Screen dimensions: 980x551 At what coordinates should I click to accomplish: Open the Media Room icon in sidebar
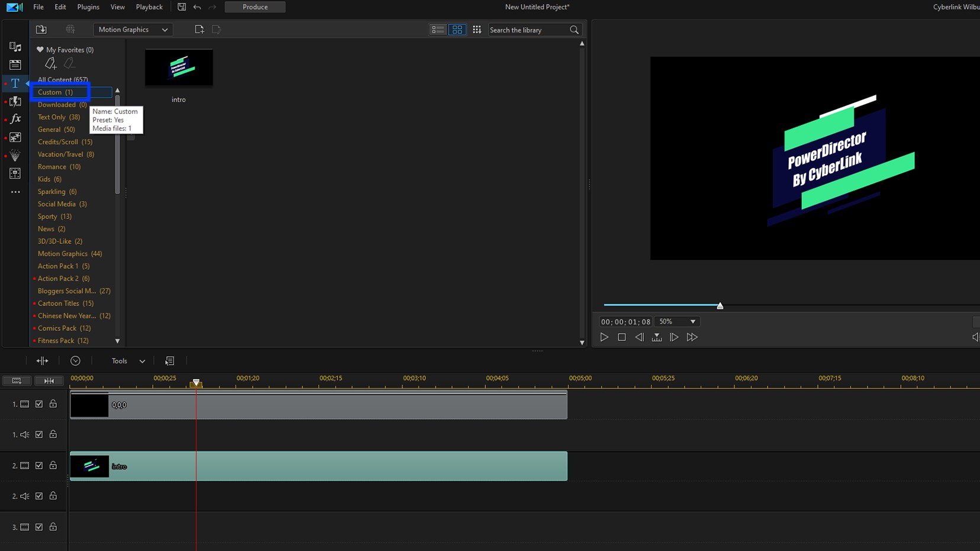pos(15,47)
